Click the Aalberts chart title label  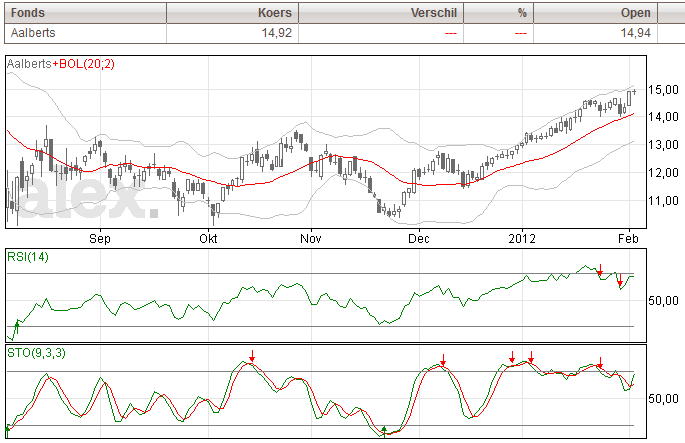tap(29, 64)
